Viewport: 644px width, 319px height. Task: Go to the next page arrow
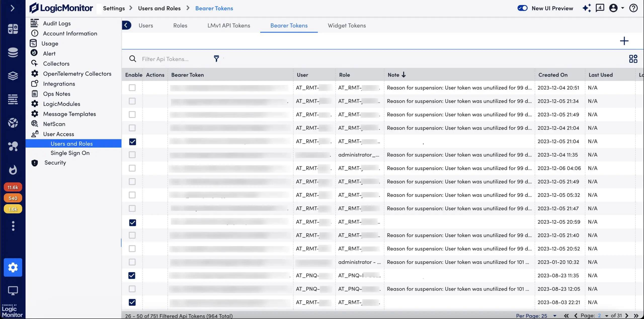pos(627,316)
